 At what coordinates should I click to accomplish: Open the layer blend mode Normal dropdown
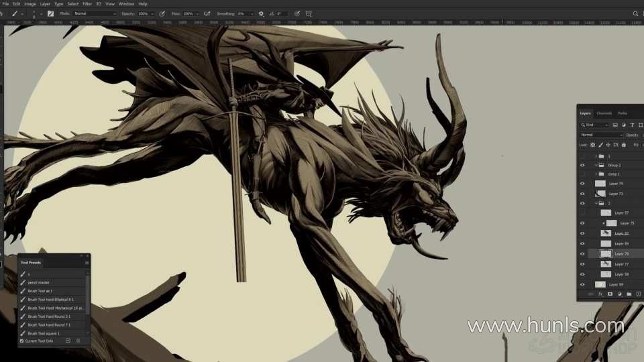(x=600, y=135)
